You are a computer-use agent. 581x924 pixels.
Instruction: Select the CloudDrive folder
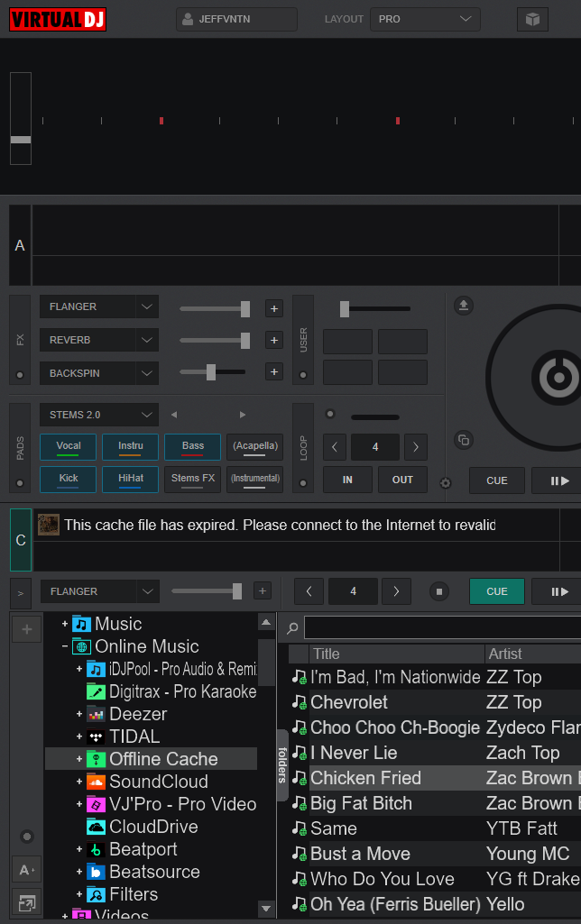[x=153, y=827]
